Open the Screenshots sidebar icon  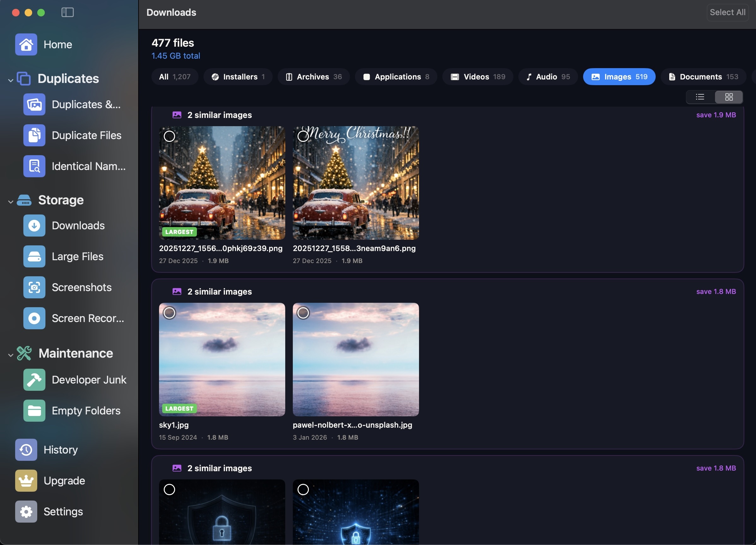(x=34, y=287)
